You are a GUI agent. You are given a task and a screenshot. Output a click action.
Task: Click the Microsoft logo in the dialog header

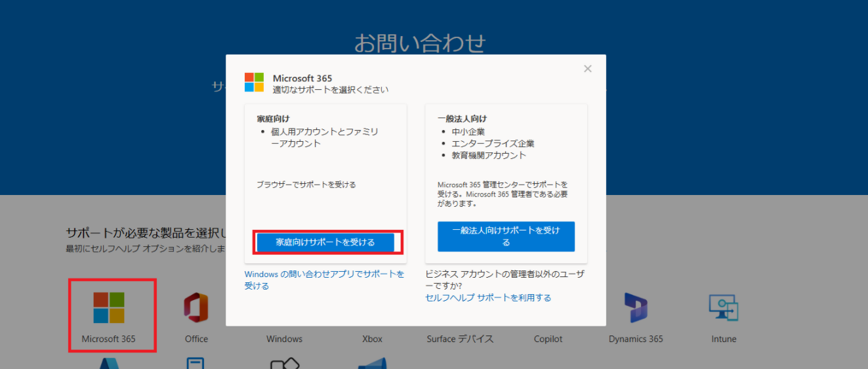pyautogui.click(x=255, y=82)
